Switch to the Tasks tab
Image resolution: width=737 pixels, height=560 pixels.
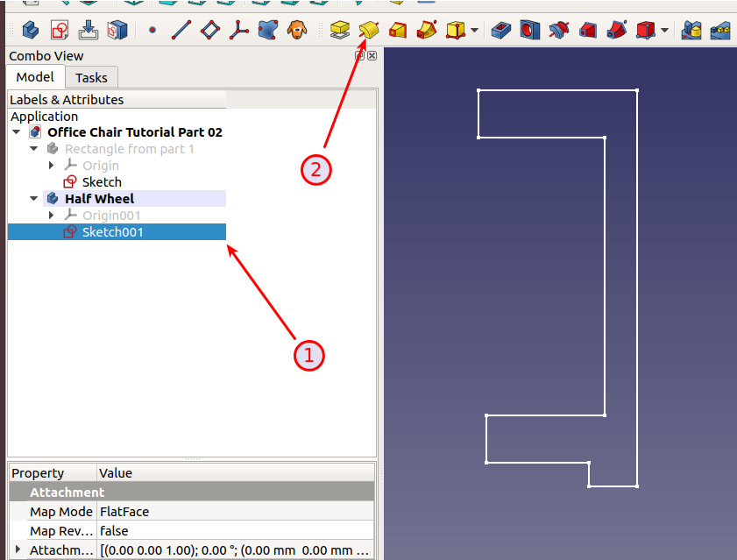tap(91, 78)
